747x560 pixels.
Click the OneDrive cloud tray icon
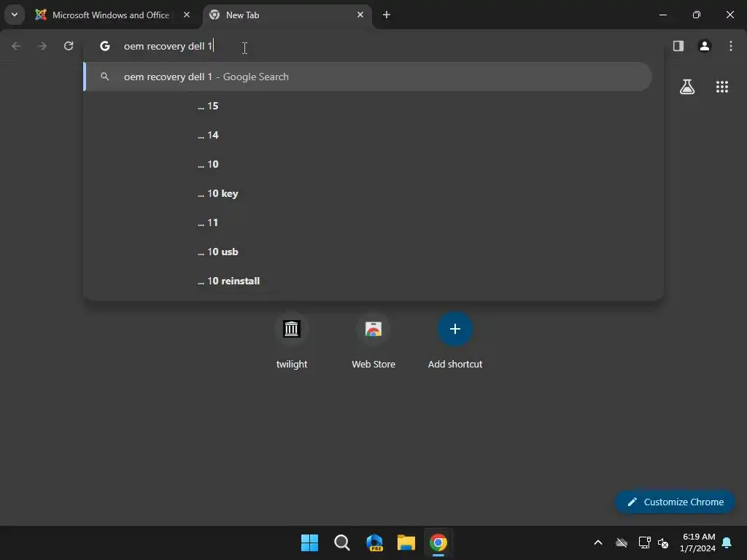click(622, 542)
